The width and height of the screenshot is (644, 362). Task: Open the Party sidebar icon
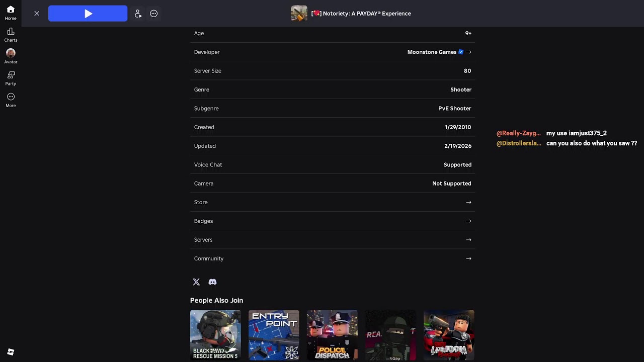click(x=11, y=78)
